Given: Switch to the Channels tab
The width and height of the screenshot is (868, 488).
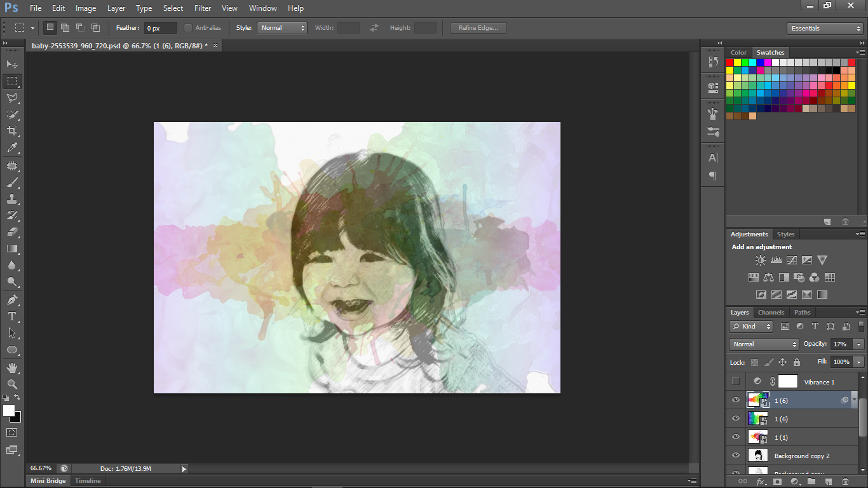Looking at the screenshot, I should pyautogui.click(x=771, y=313).
